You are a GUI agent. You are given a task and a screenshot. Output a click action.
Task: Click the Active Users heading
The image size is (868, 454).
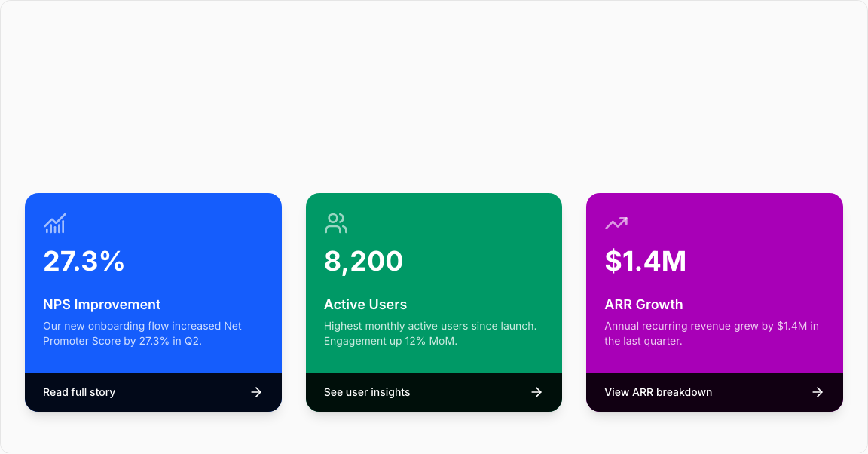click(365, 305)
